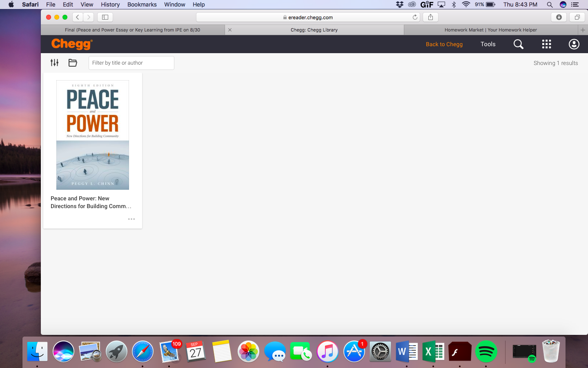Open the Chegg search magnifier
This screenshot has width=588, height=368.
tap(518, 44)
